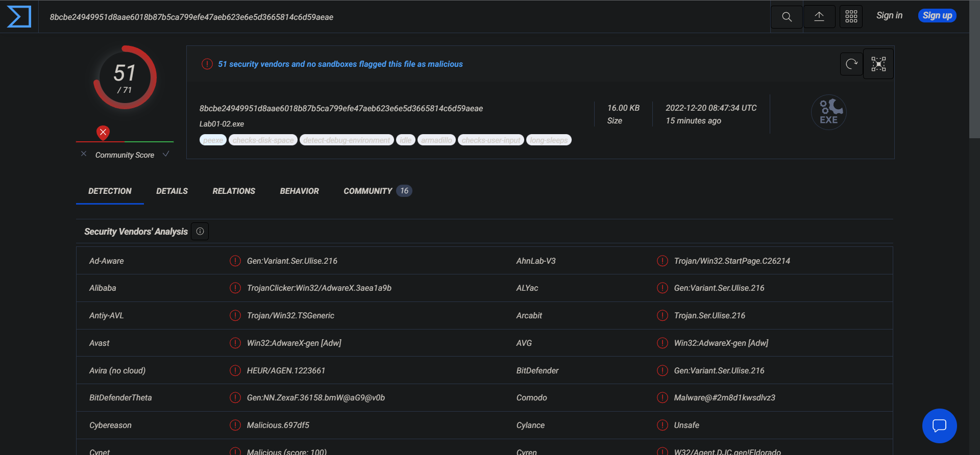Screen dimensions: 980x455
Task: Click alert icon in Cybereason row
Action: point(235,425)
